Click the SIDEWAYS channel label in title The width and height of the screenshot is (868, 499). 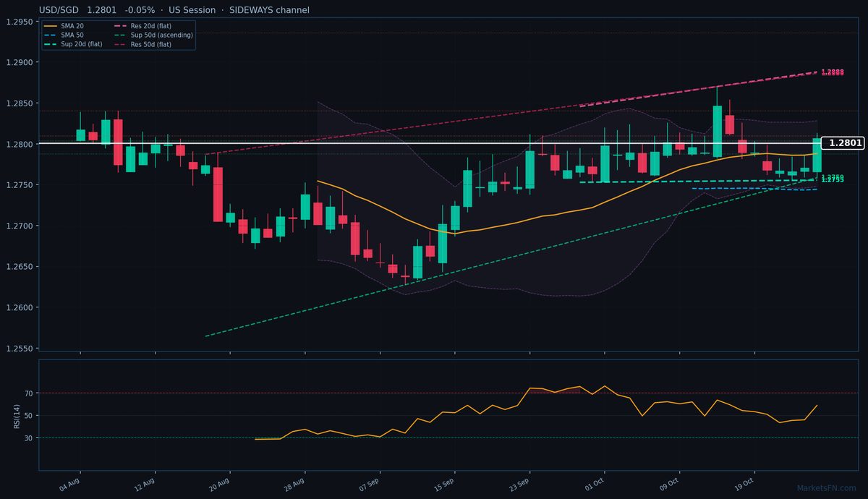coord(268,10)
